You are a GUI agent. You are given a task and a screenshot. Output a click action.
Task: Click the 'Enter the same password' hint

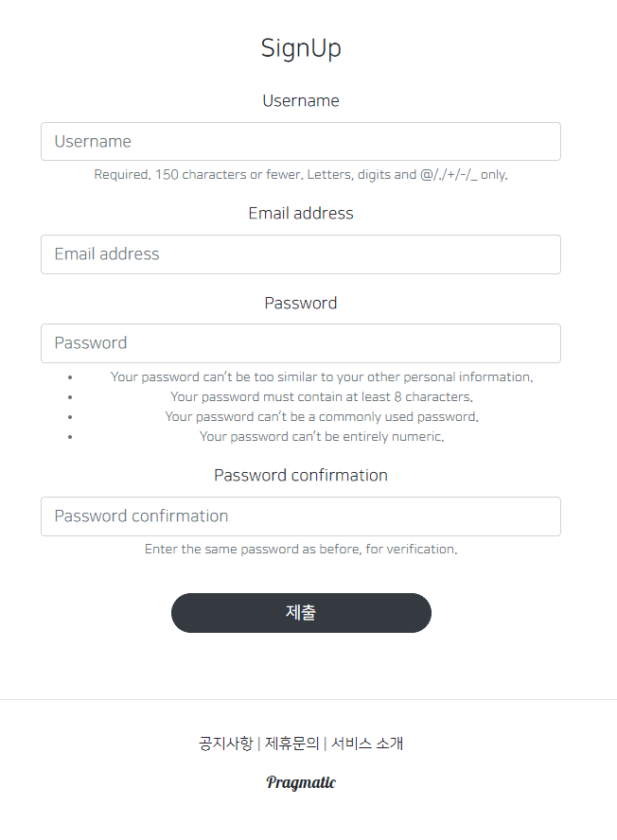(301, 550)
